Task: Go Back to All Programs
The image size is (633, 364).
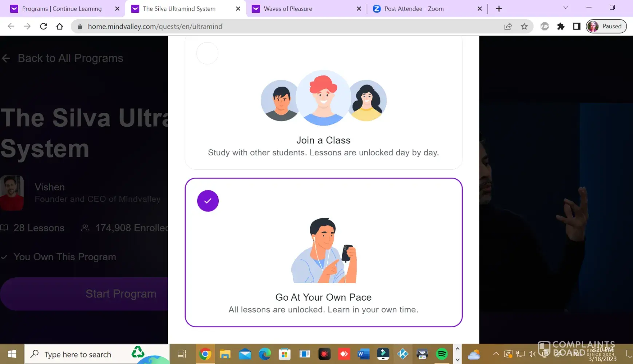Action: point(62,58)
